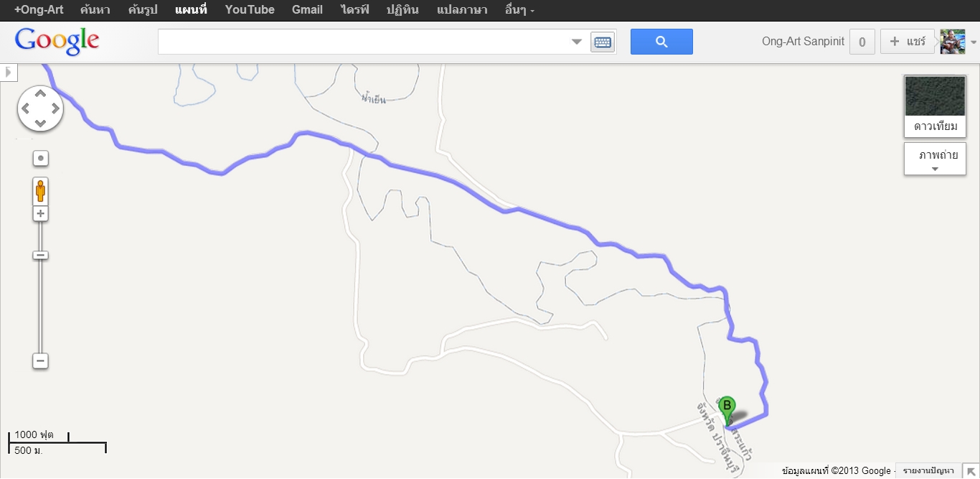Switch to the satellite ดาวเทียม thumbnail
This screenshot has height=479, width=980.
click(x=935, y=106)
